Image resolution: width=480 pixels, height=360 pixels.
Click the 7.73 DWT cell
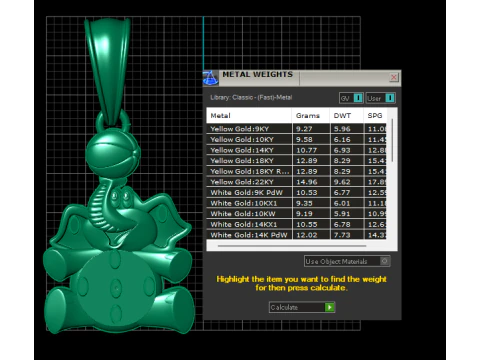click(x=347, y=235)
